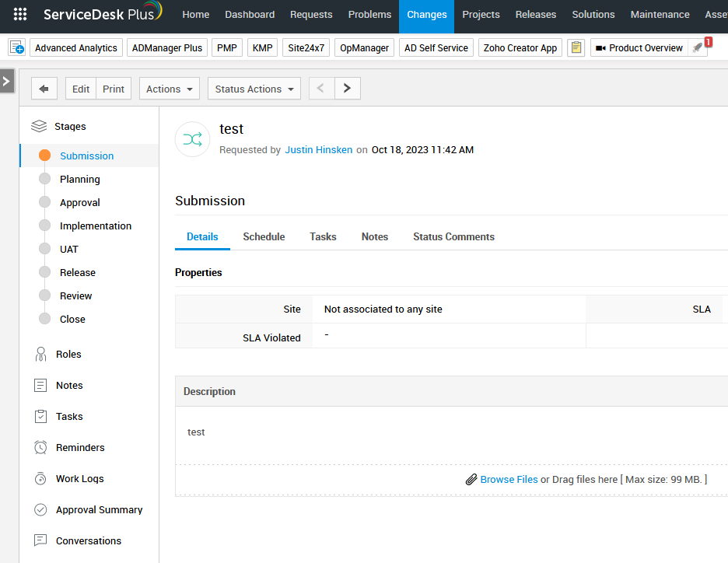Switch to the Tasks tab
The image size is (728, 563).
click(x=323, y=236)
